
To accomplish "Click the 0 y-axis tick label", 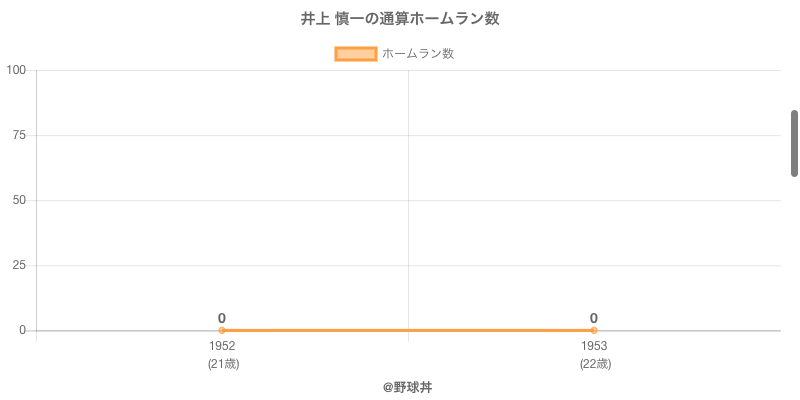I will (22, 330).
